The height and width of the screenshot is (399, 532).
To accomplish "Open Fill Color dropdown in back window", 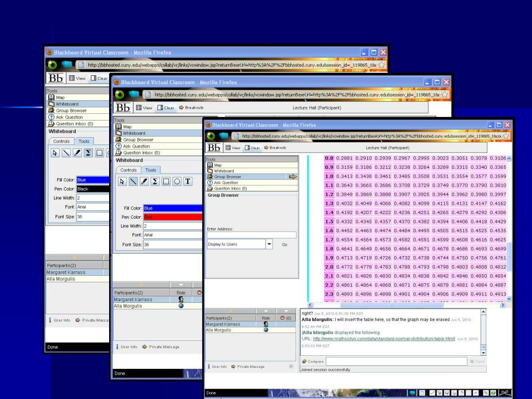I will (92, 180).
